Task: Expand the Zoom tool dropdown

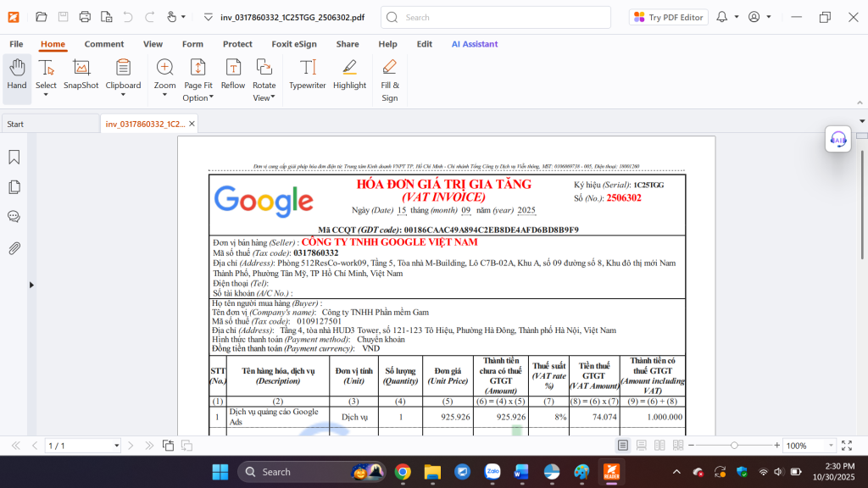Action: coord(164,96)
